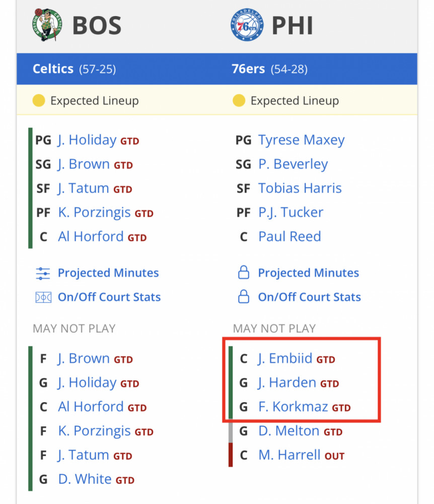
Task: Open Celtics Projected Minutes link
Action: click(108, 273)
